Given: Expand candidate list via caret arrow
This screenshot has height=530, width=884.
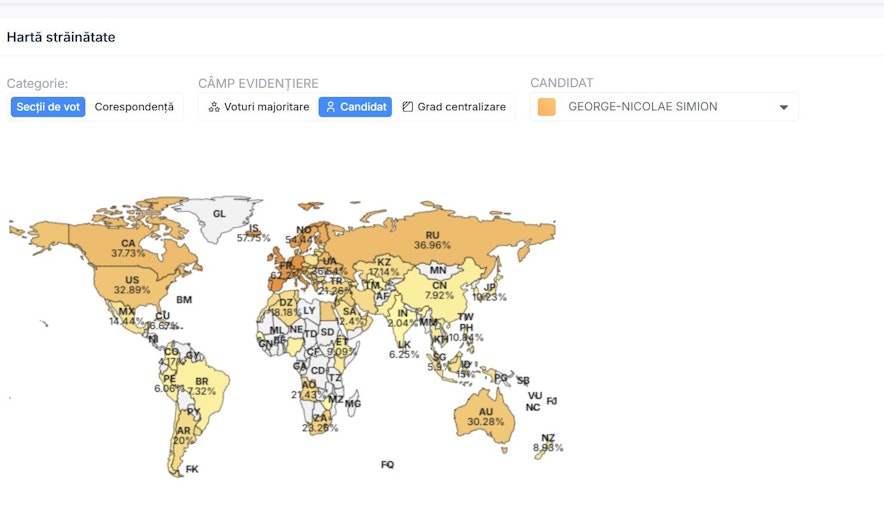Looking at the screenshot, I should (x=784, y=107).
